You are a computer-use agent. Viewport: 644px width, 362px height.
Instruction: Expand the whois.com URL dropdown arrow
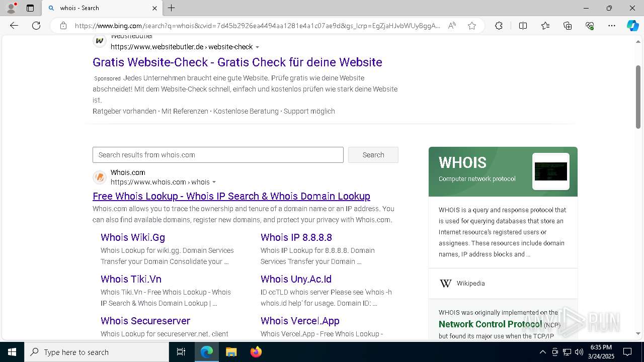point(214,183)
